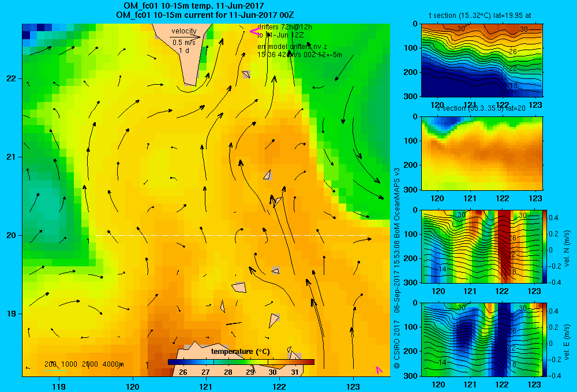Open the salinity section plot panel
The image size is (577, 392).
482,153
